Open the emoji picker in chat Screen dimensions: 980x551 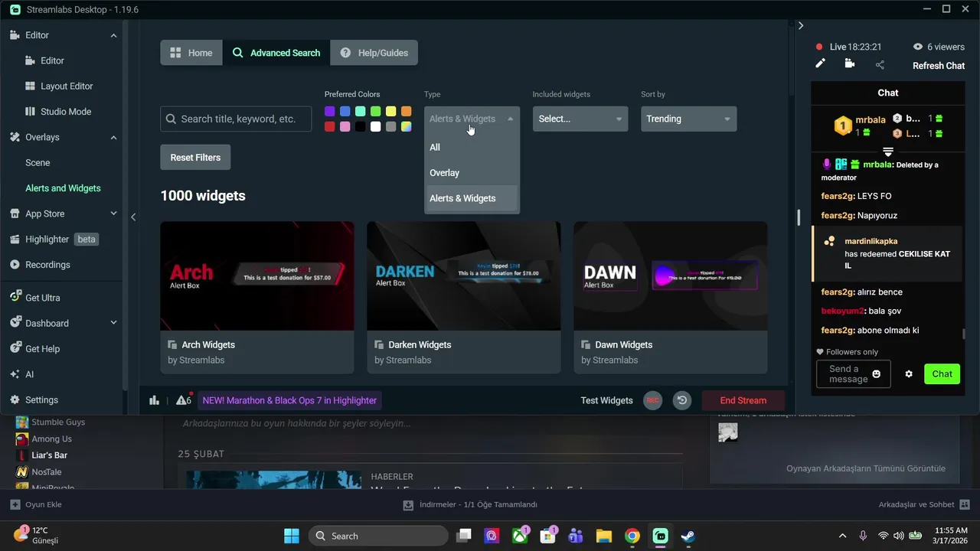877,374
